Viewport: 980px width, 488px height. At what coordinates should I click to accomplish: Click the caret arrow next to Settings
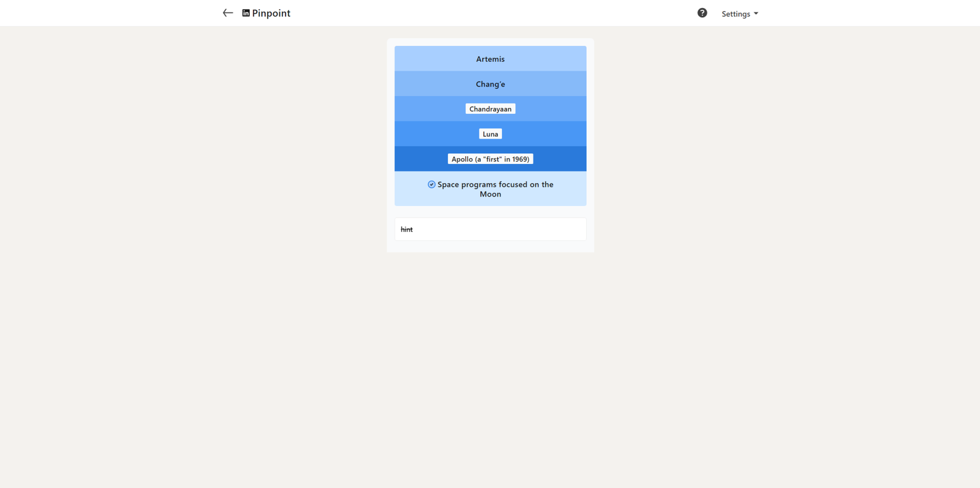tap(756, 13)
